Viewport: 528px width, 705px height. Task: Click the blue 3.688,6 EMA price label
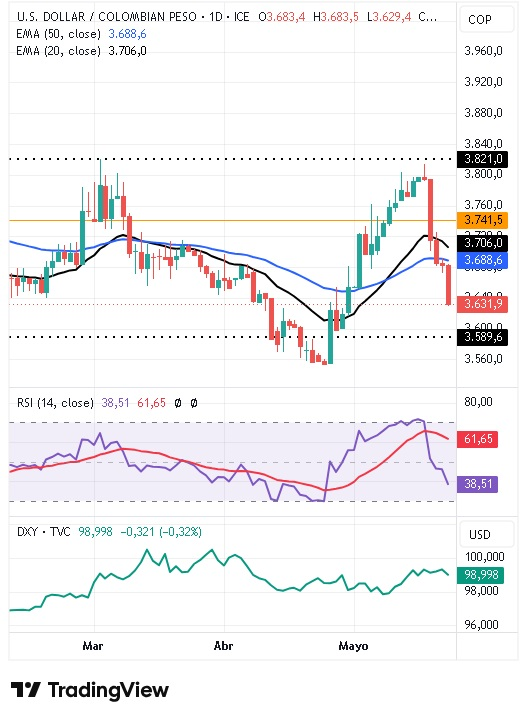(482, 260)
